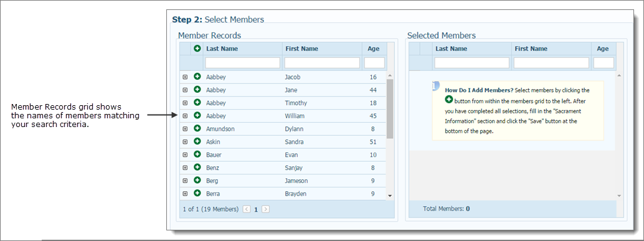Add Jane Aabbey using green plus button
The image size is (644, 241).
pos(197,90)
